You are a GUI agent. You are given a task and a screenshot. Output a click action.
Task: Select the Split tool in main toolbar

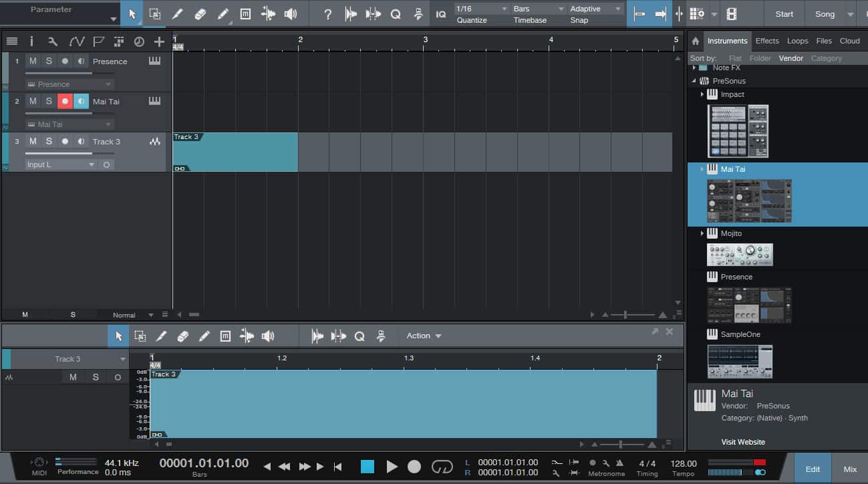(x=177, y=14)
